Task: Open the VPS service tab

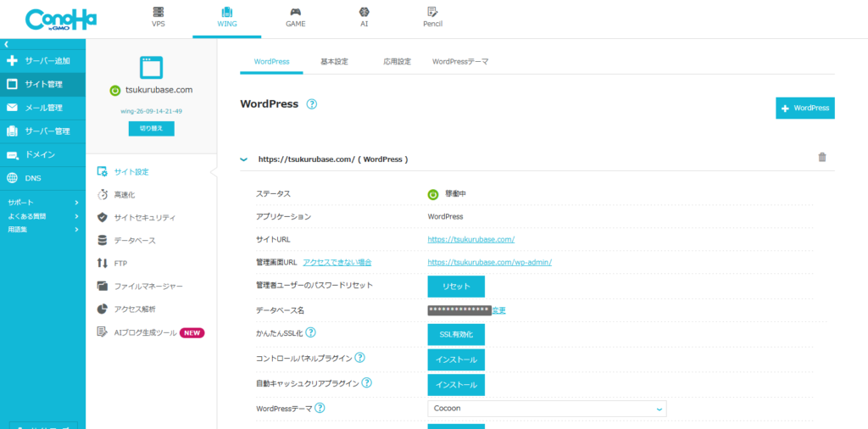Action: 159,18
